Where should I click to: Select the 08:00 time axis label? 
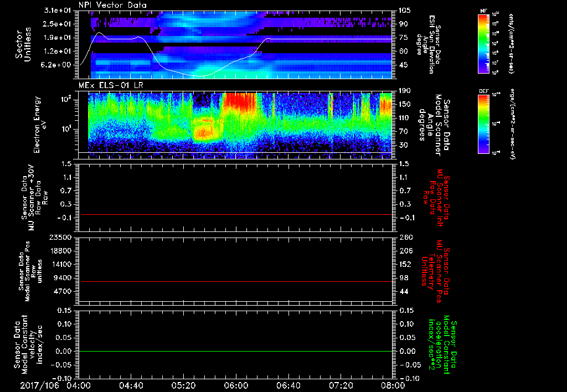pos(393,385)
